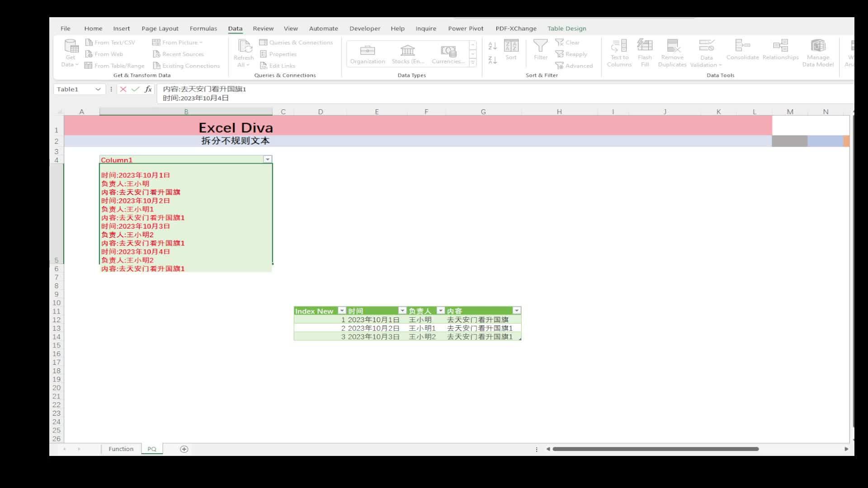This screenshot has height=488, width=868.
Task: Click Relationships tool
Action: pyautogui.click(x=780, y=50)
